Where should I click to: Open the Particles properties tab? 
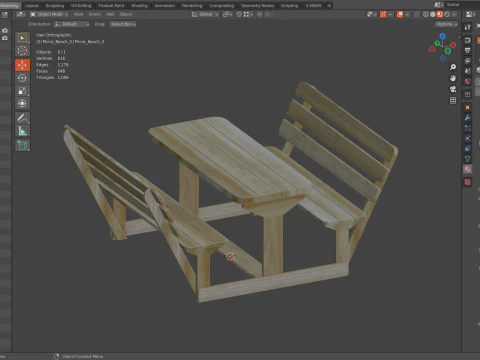click(x=467, y=128)
